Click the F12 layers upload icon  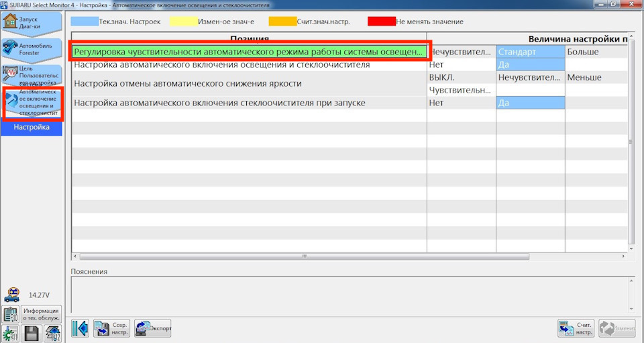pyautogui.click(x=53, y=334)
